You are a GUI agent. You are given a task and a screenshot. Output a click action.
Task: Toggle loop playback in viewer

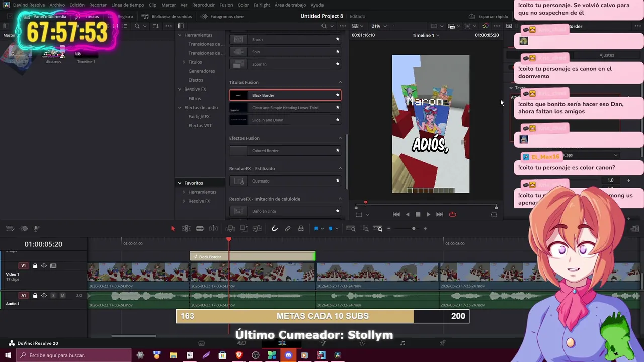452,214
